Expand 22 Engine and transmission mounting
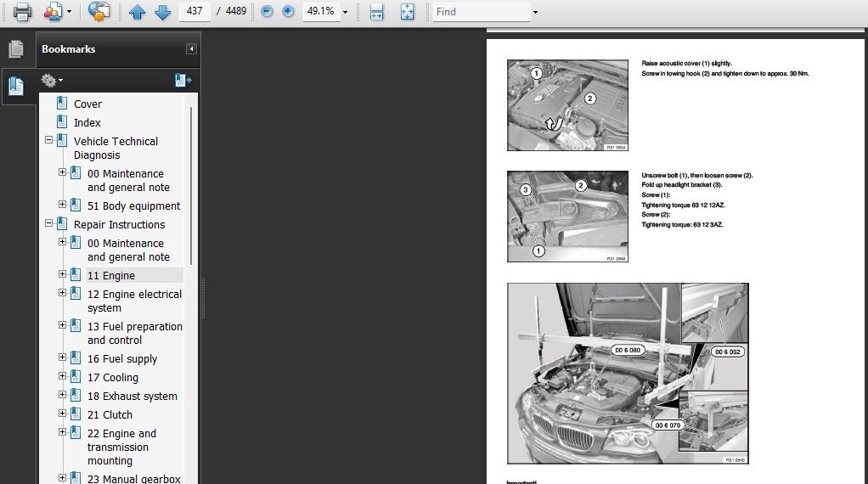 pos(63,432)
